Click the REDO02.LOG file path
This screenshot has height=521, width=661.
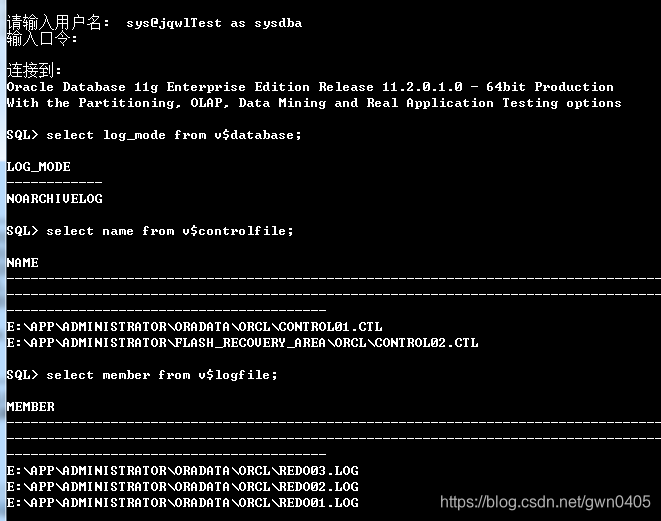[x=183, y=487]
